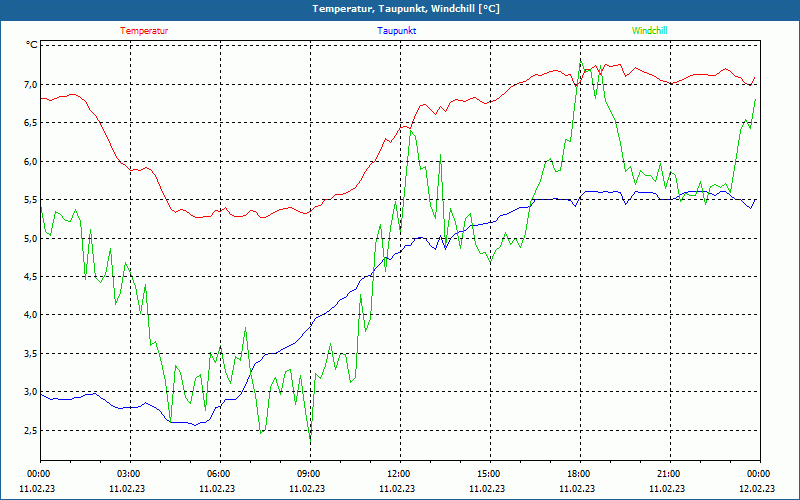Screen dimensions: 800x500
Task: Click the 5,5 y-axis tick label
Action: pyautogui.click(x=31, y=199)
